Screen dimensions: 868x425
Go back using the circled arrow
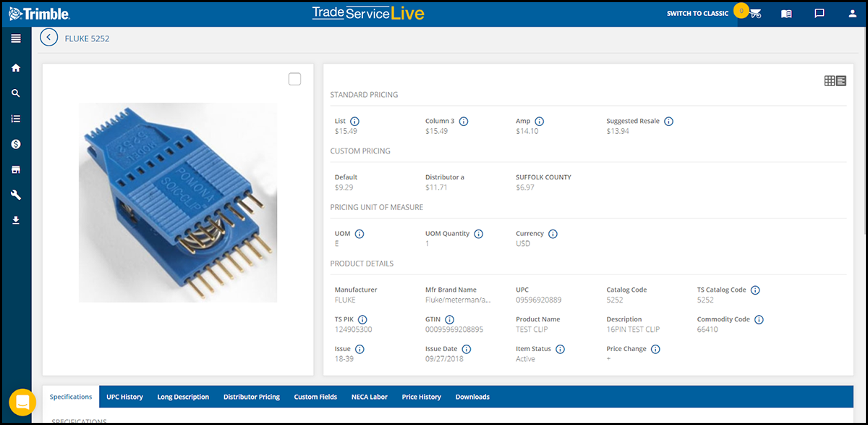pyautogui.click(x=49, y=38)
